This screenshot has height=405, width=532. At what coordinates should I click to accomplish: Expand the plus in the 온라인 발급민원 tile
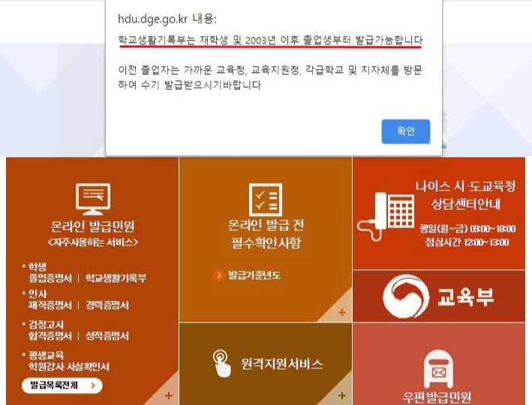click(169, 395)
